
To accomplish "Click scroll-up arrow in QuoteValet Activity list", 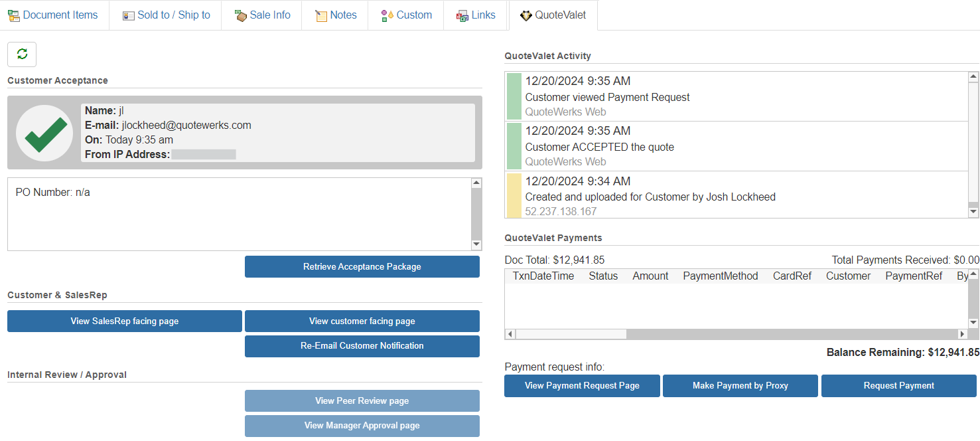I will click(x=973, y=77).
